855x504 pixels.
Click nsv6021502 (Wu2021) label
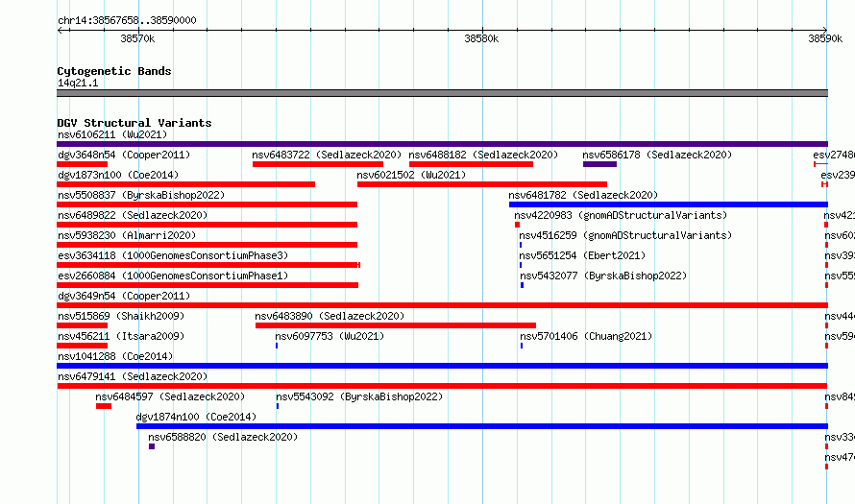point(411,175)
